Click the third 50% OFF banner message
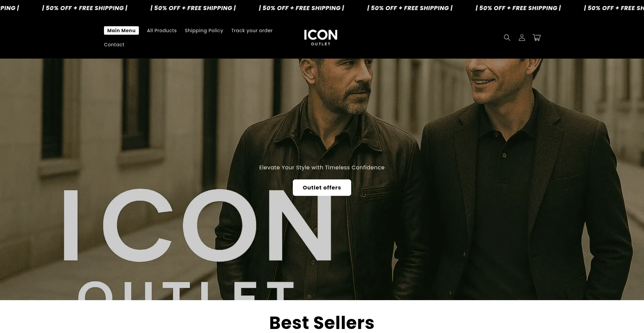The width and height of the screenshot is (644, 333). point(301,8)
